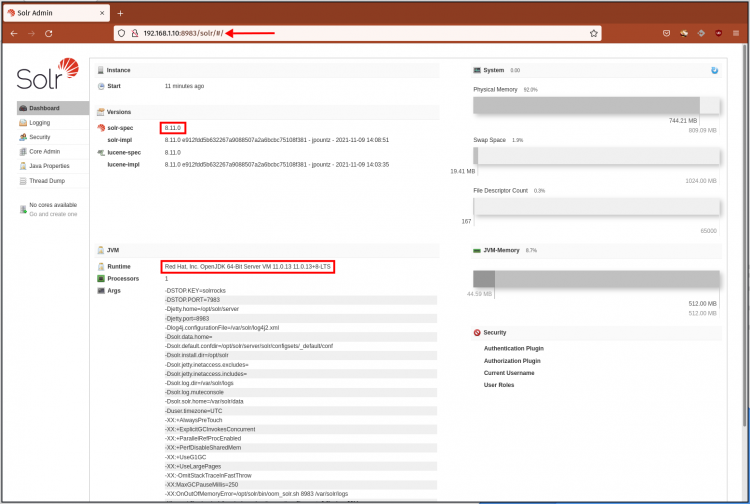Click the System panel header icon
Image resolution: width=750 pixels, height=504 pixels.
(x=477, y=70)
